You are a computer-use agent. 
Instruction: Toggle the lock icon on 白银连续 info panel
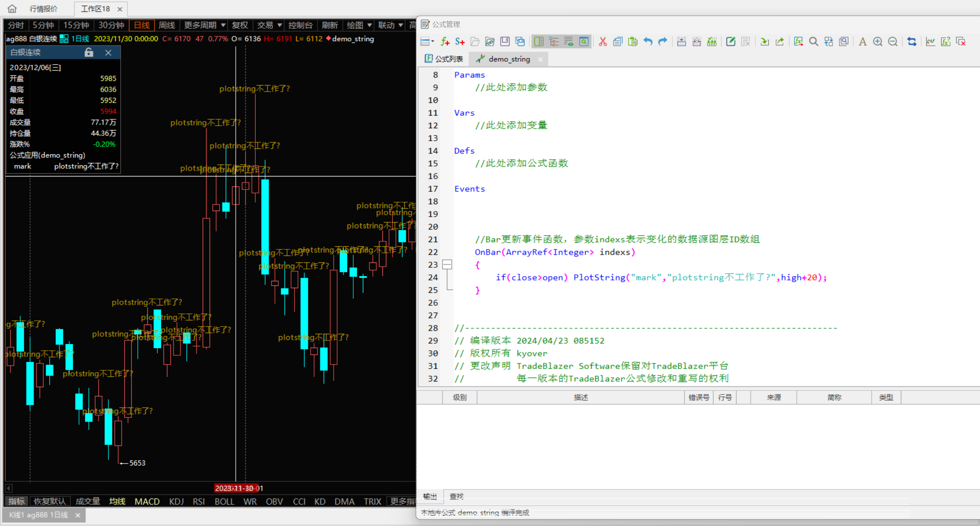click(x=89, y=53)
